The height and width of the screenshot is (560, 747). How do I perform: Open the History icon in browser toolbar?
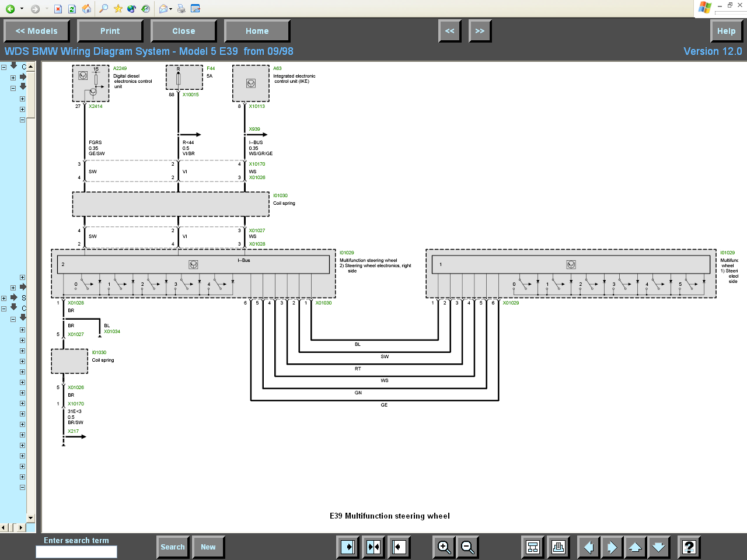(146, 8)
